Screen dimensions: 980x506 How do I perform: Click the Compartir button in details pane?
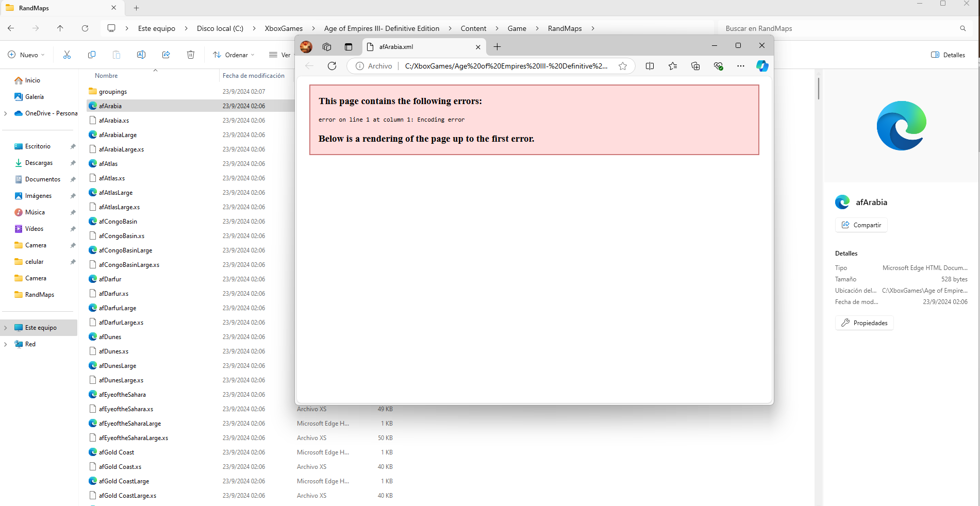pyautogui.click(x=861, y=225)
